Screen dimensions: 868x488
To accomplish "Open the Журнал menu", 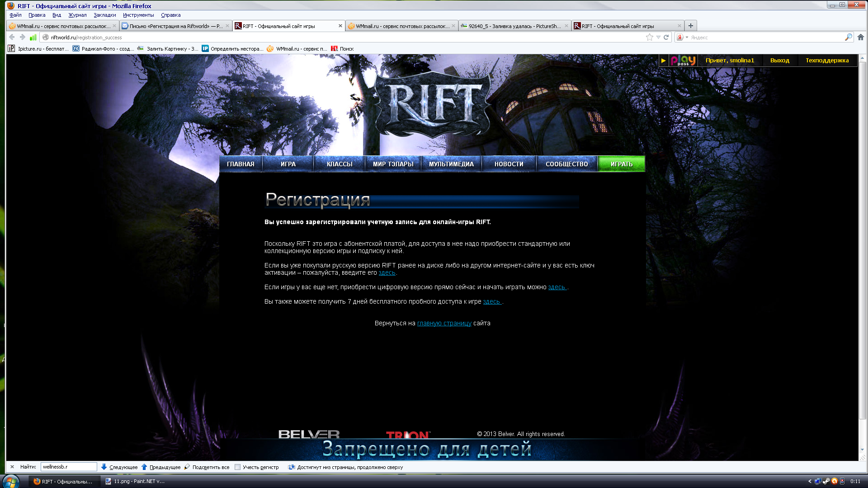I will [77, 15].
